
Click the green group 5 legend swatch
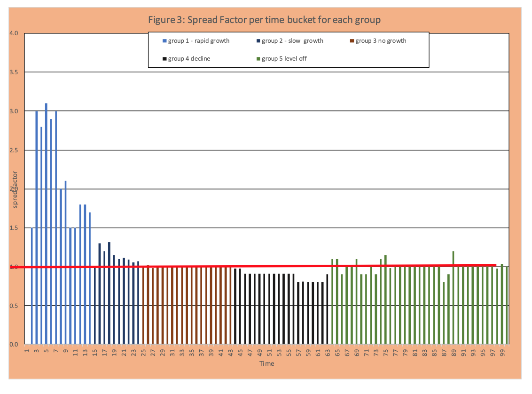coord(258,59)
